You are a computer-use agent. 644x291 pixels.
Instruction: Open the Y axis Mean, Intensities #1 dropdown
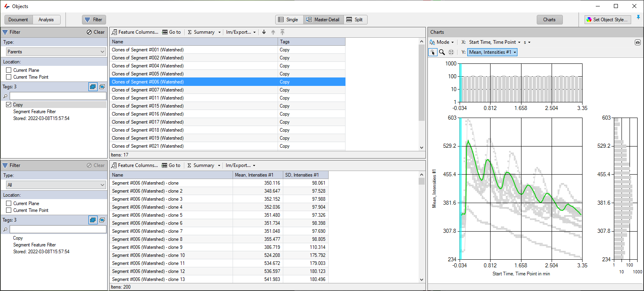(x=492, y=52)
